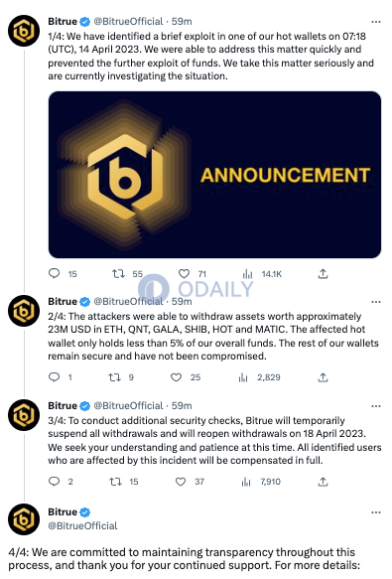Open the Bitrue avatar beside the 3/4 tweet
The height and width of the screenshot is (579, 392).
[24, 415]
